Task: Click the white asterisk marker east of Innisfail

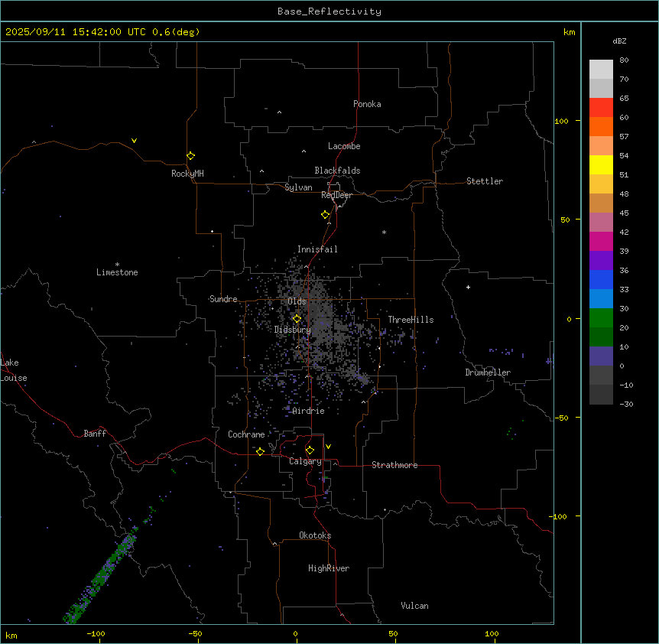Action: click(384, 232)
